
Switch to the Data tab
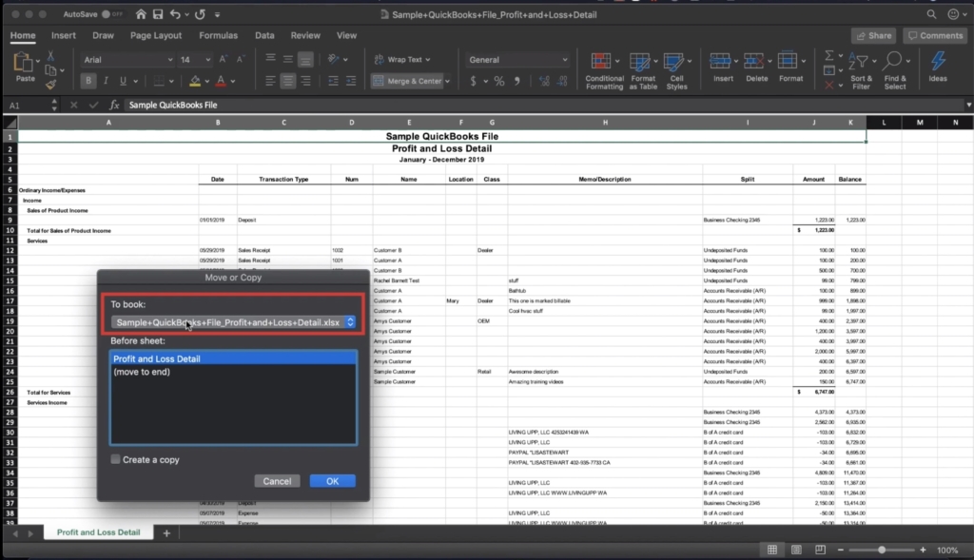[x=264, y=35]
